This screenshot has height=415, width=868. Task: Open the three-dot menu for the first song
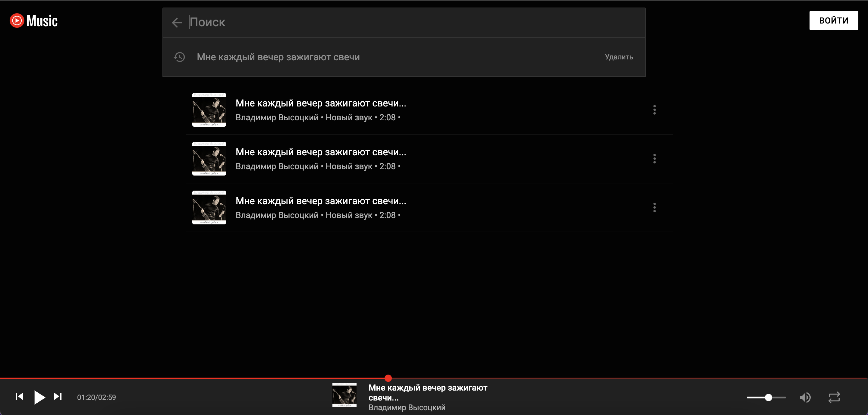[x=655, y=109]
